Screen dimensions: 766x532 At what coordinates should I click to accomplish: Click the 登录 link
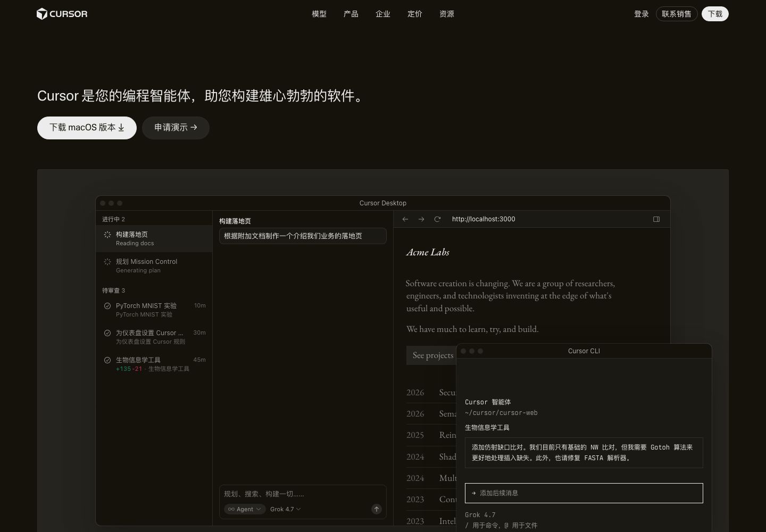(x=642, y=14)
